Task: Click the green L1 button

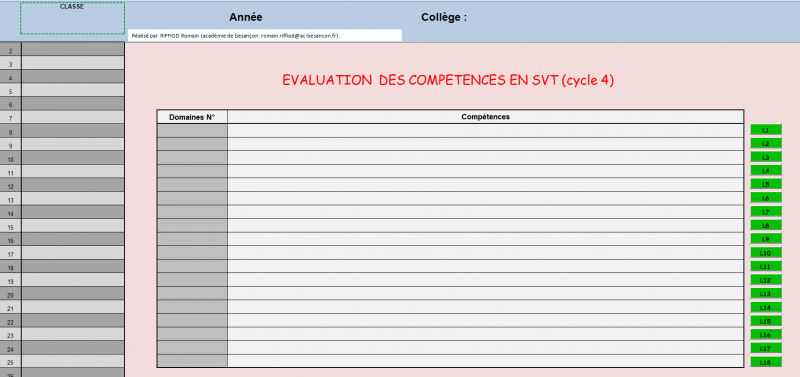Action: (x=765, y=130)
